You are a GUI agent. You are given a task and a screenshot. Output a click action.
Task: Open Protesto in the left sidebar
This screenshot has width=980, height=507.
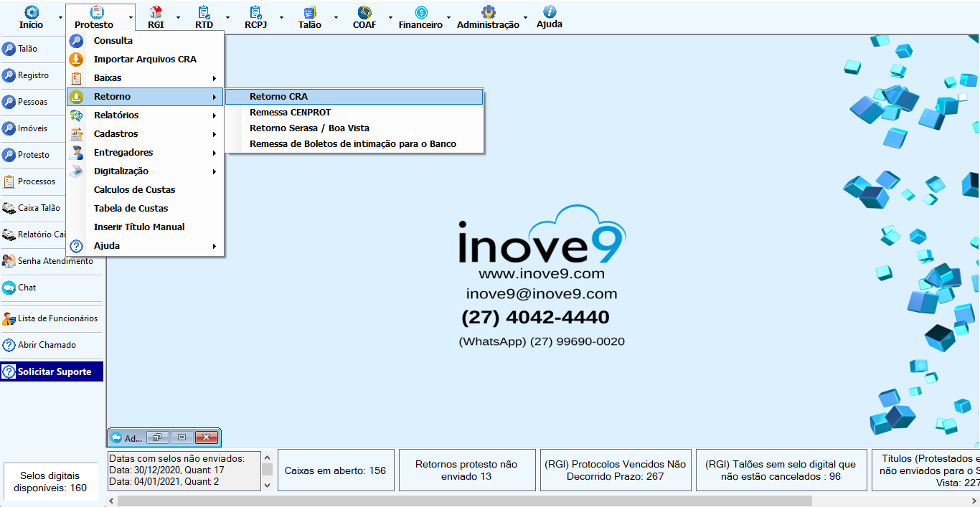(x=32, y=155)
